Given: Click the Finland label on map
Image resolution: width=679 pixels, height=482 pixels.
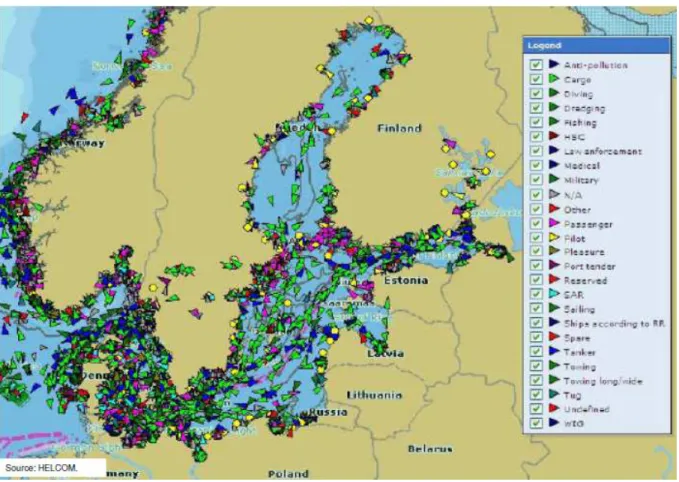Looking at the screenshot, I should [399, 128].
